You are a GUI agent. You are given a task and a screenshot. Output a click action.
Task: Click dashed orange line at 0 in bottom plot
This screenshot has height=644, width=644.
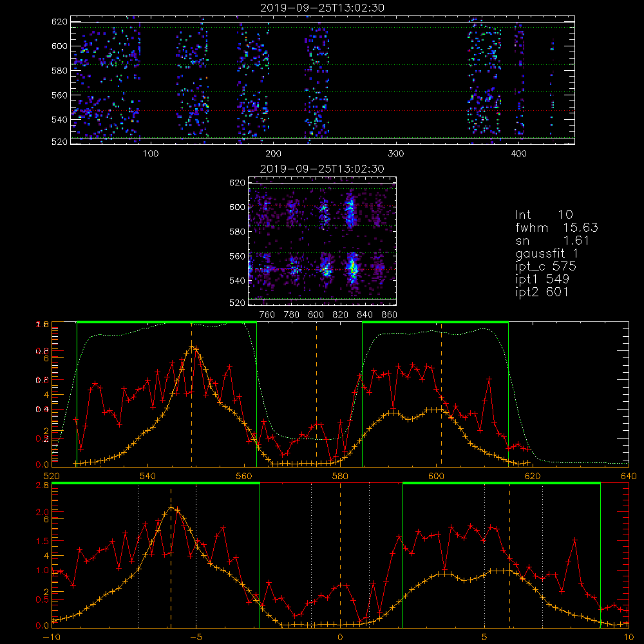point(340,554)
